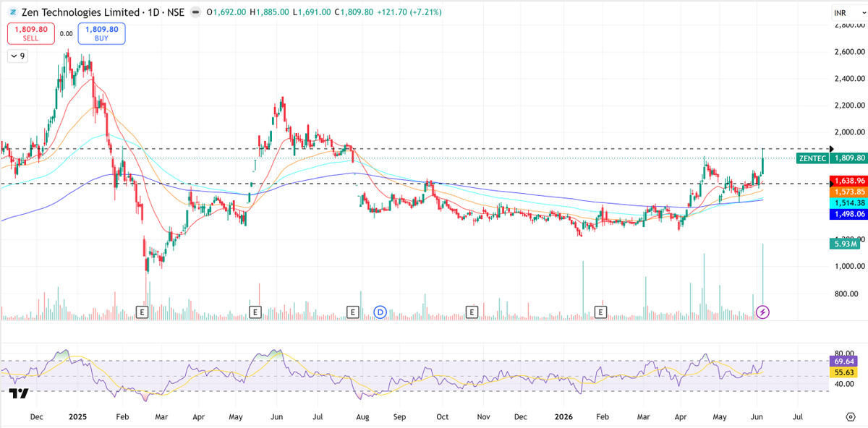Click the high value H1,885.00
The height and width of the screenshot is (428, 868).
point(269,12)
